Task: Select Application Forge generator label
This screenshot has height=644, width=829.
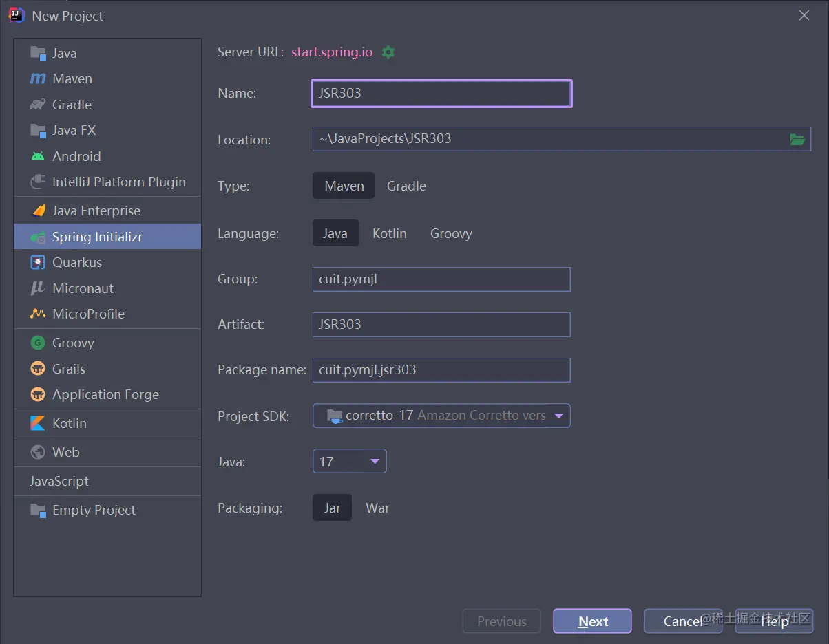Action: coord(106,394)
